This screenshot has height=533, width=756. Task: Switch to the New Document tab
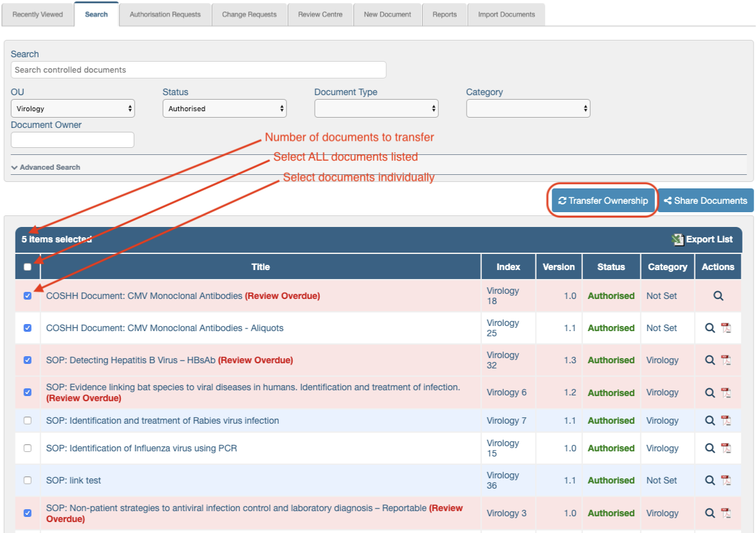[x=387, y=14]
